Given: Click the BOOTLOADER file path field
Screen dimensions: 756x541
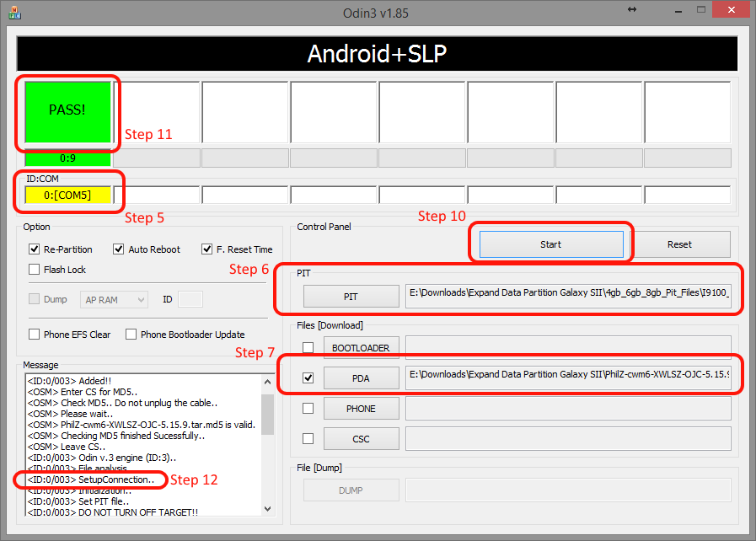Looking at the screenshot, I should (568, 346).
